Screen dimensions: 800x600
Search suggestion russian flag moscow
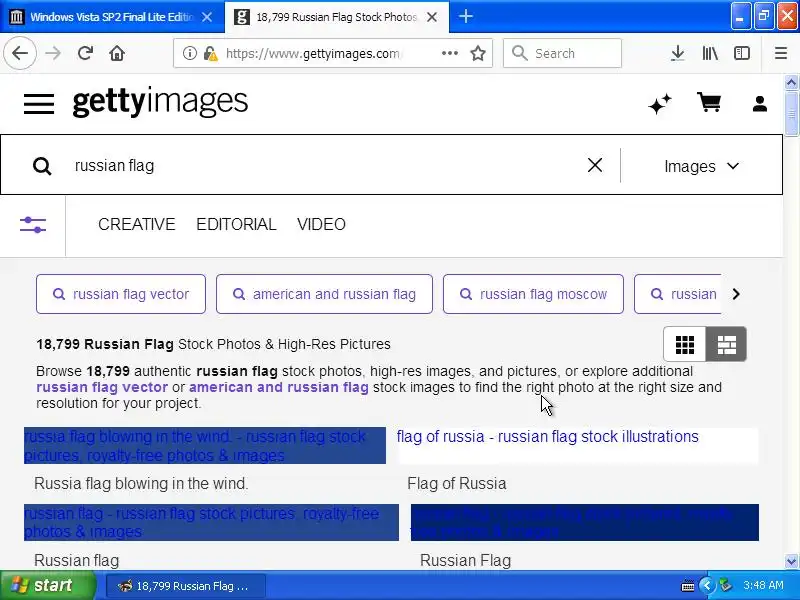tap(533, 294)
